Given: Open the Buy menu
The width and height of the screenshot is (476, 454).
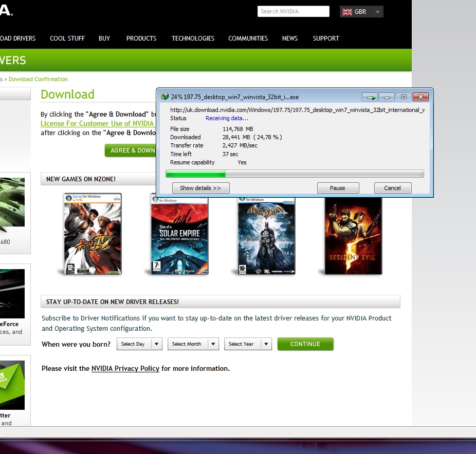Looking at the screenshot, I should (104, 39).
